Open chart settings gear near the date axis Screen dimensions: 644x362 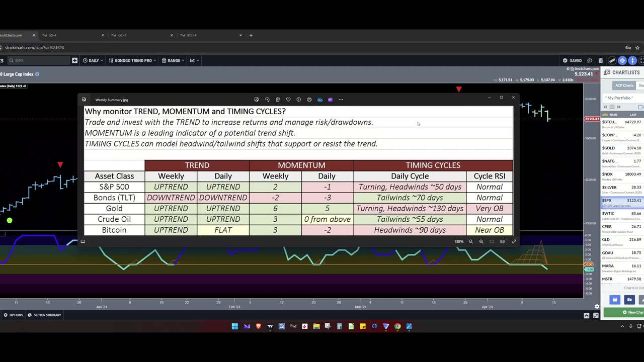(x=597, y=307)
